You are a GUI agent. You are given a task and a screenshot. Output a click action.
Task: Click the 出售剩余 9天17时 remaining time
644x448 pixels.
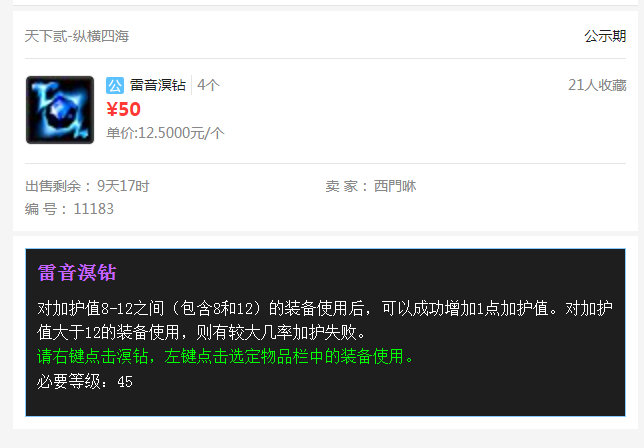point(87,186)
